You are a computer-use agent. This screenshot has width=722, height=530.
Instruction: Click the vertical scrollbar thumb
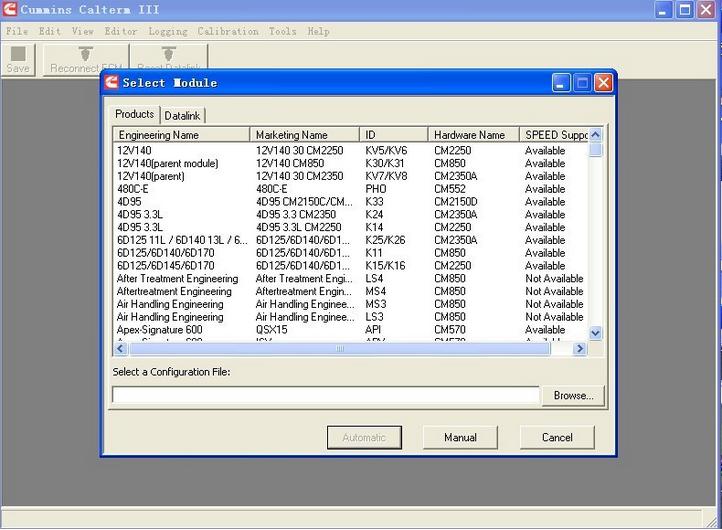(x=595, y=149)
